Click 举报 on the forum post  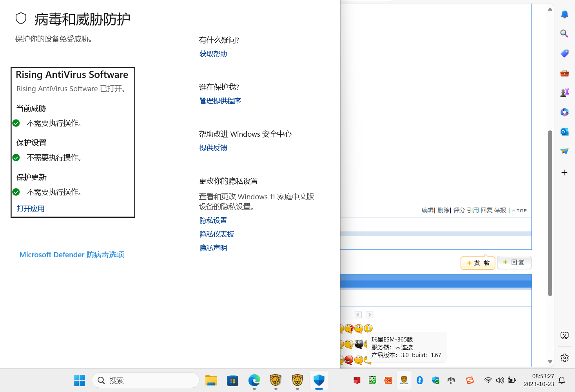500,210
